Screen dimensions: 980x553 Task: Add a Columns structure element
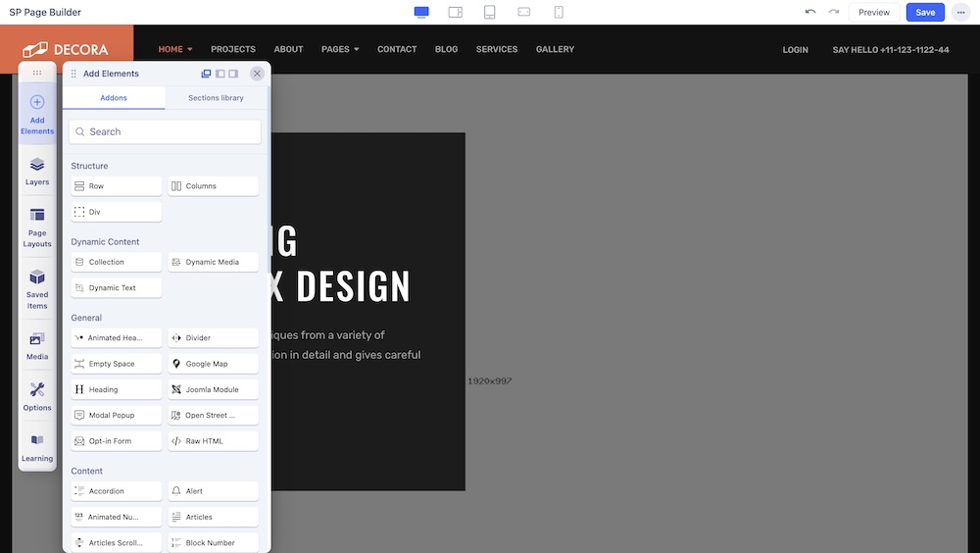[x=213, y=185]
